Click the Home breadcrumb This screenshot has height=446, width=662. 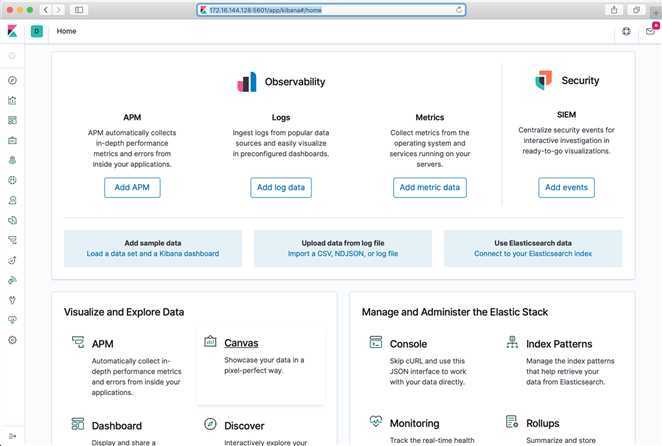tap(67, 31)
